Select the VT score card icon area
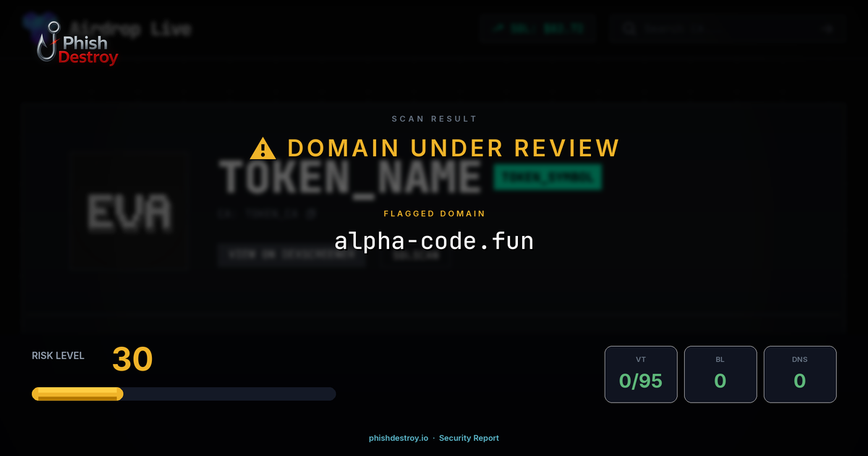The height and width of the screenshot is (456, 868). pos(641,358)
